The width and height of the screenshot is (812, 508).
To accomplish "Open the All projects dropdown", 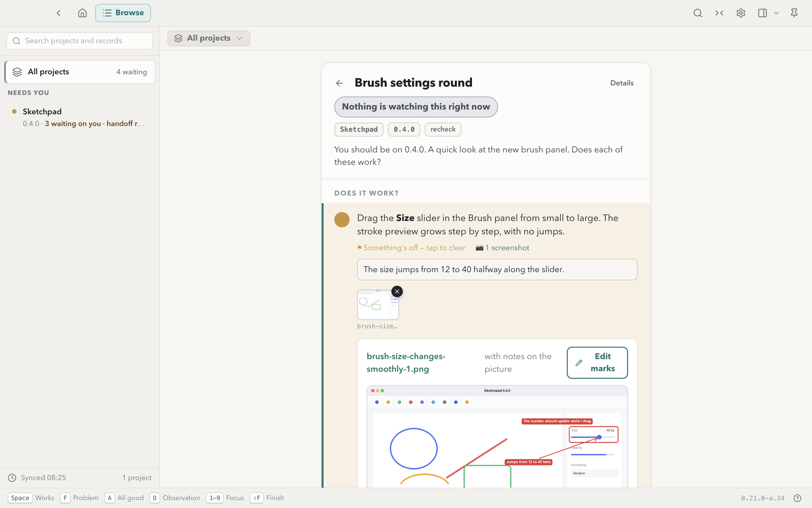I will pyautogui.click(x=209, y=38).
